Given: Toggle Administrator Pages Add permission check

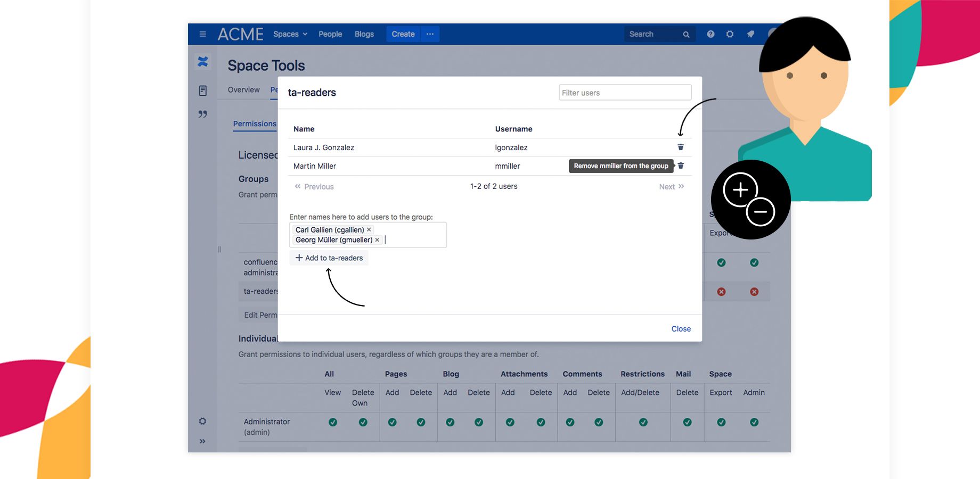Looking at the screenshot, I should click(393, 422).
